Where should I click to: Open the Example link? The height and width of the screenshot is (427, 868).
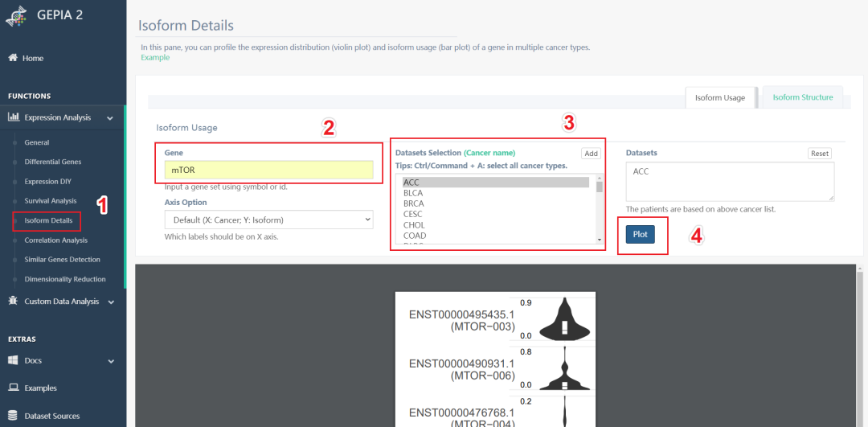155,57
